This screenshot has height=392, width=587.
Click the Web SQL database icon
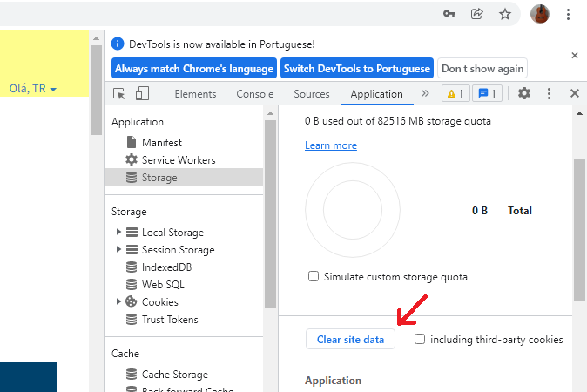click(x=132, y=284)
